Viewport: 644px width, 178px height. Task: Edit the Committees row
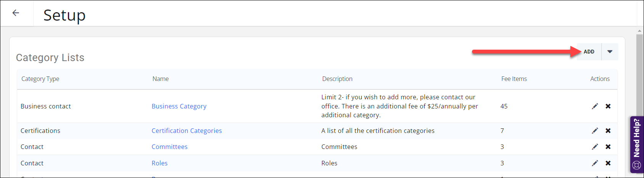[x=595, y=147]
